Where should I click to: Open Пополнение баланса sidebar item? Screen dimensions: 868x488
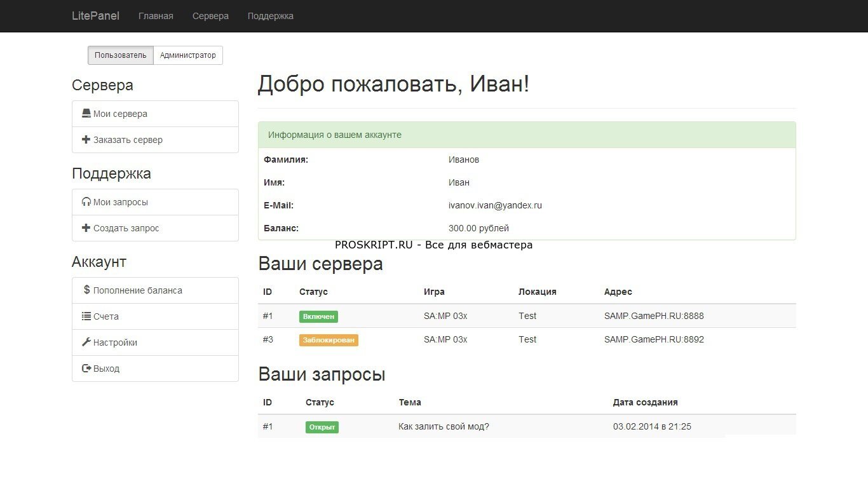[155, 290]
